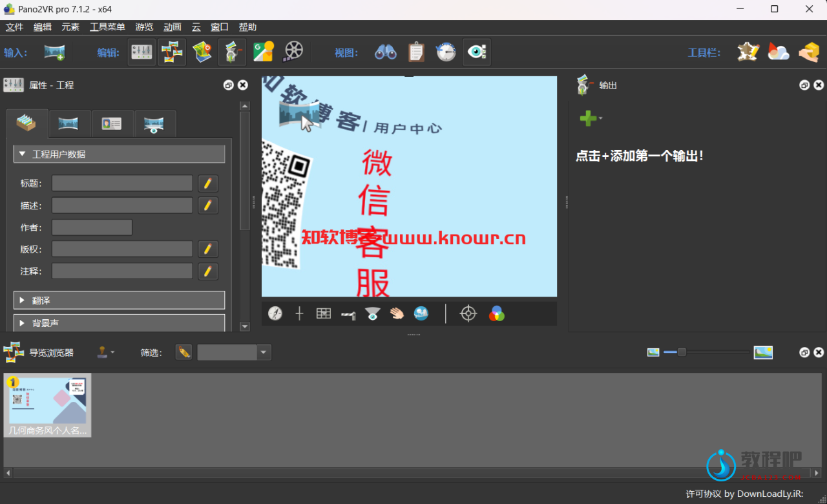Expand the 翻译 section
The width and height of the screenshot is (827, 504).
click(x=120, y=300)
